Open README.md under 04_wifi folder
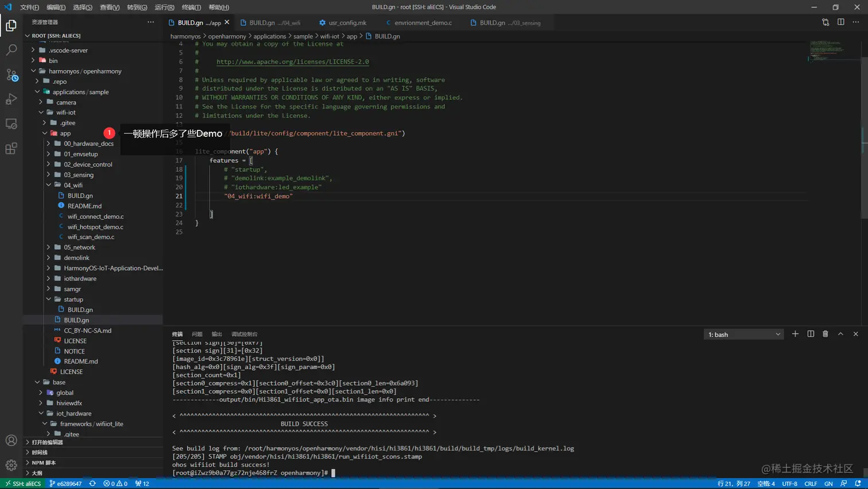Viewport: 868px width, 489px height. (x=84, y=206)
